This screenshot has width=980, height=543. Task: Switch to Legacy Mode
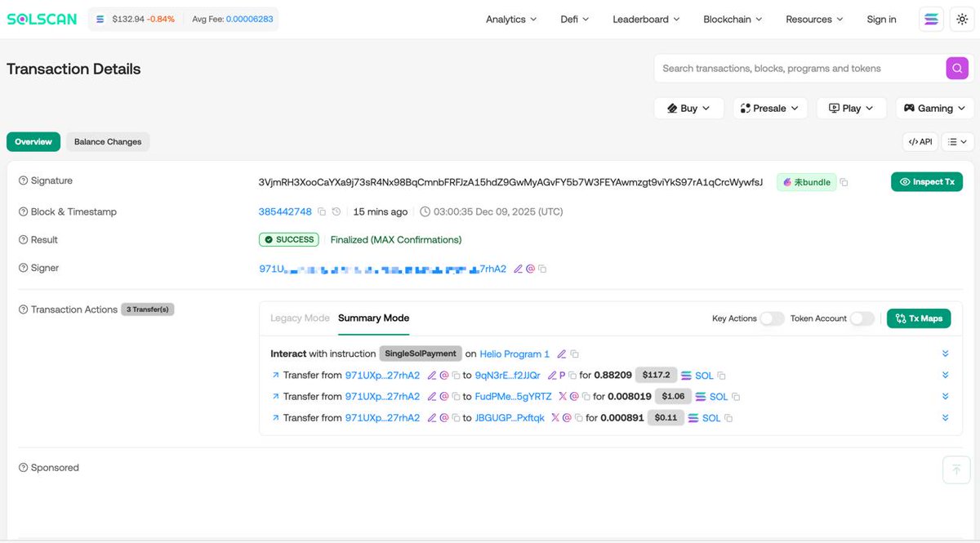pos(300,318)
